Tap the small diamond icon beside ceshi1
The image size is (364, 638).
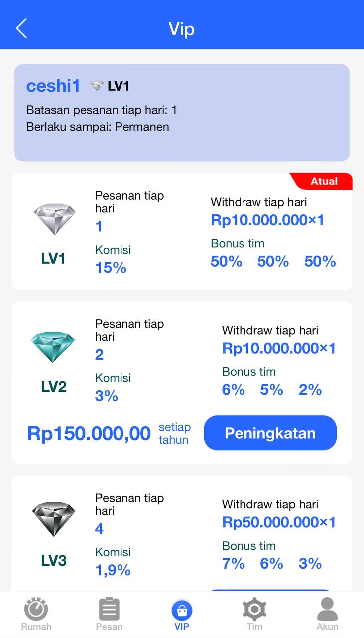pos(97,86)
